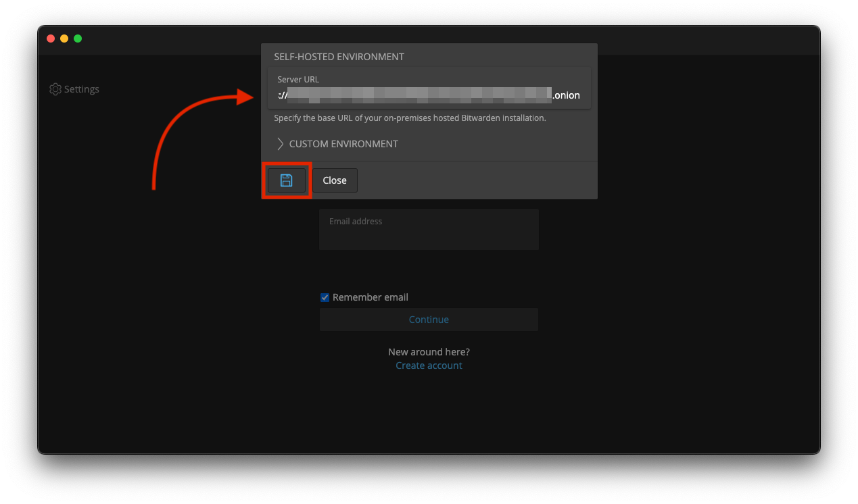Viewport: 858px width, 504px height.
Task: Minimize window with the yellow button
Action: [x=64, y=39]
